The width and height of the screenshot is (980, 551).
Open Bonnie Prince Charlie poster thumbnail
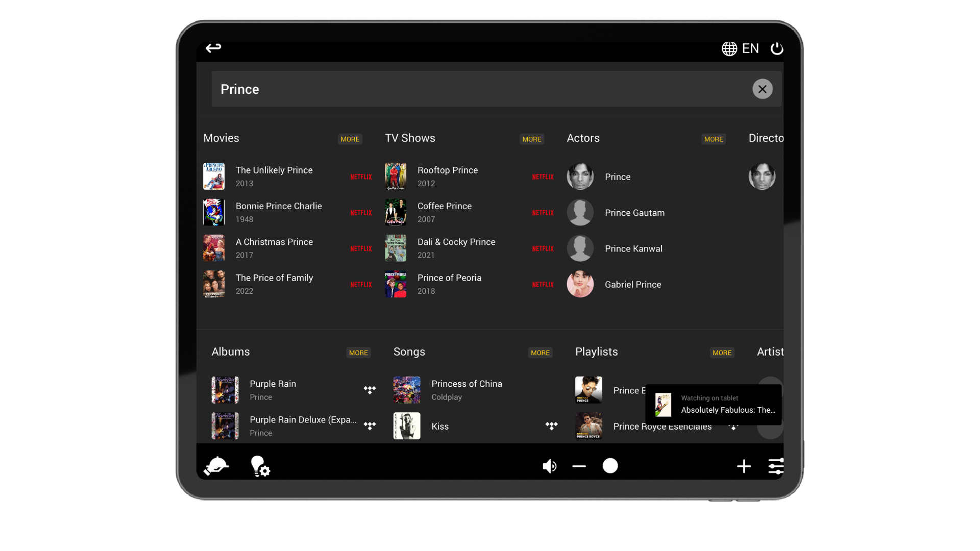[214, 212]
